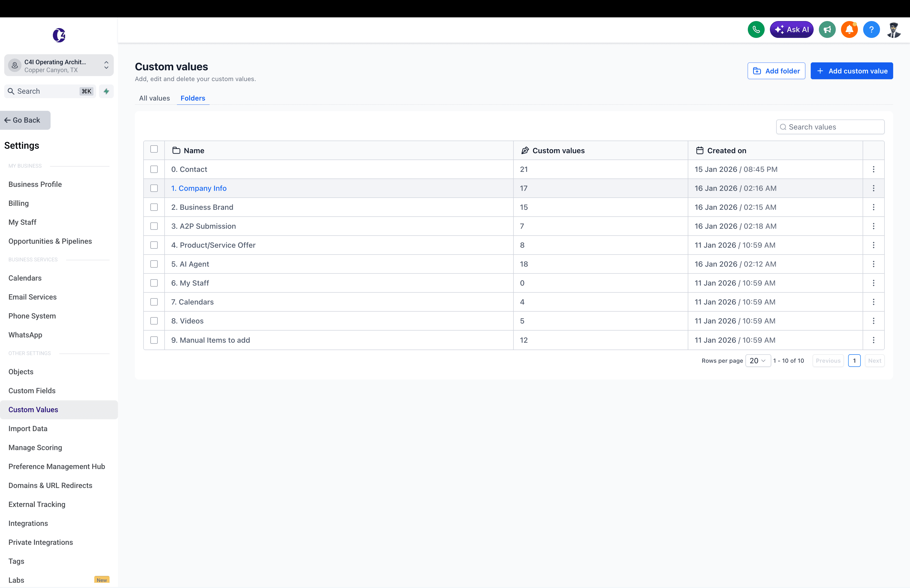Open Phone System settings
This screenshot has height=588, width=910.
tap(32, 316)
